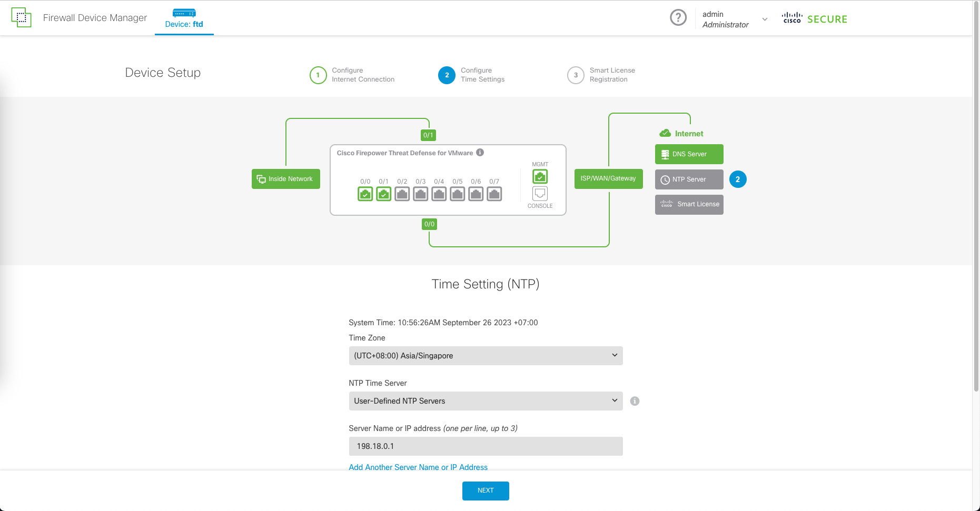980x511 pixels.
Task: Click the NTP server IP address field
Action: [x=485, y=446]
